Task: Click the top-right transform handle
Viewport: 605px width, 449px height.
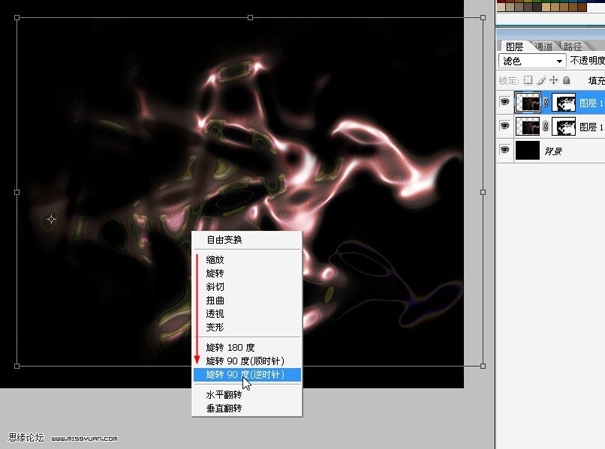Action: (x=483, y=18)
